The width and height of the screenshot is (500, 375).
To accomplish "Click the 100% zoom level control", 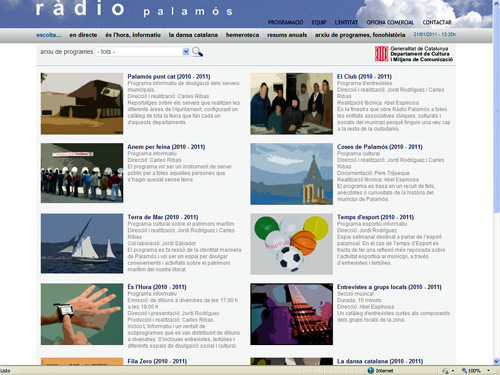I will click(475, 371).
